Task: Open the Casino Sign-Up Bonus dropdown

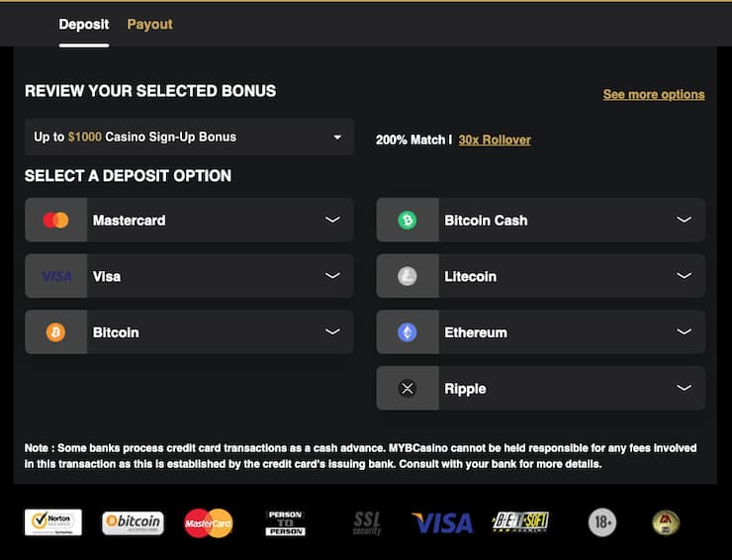Action: point(189,137)
